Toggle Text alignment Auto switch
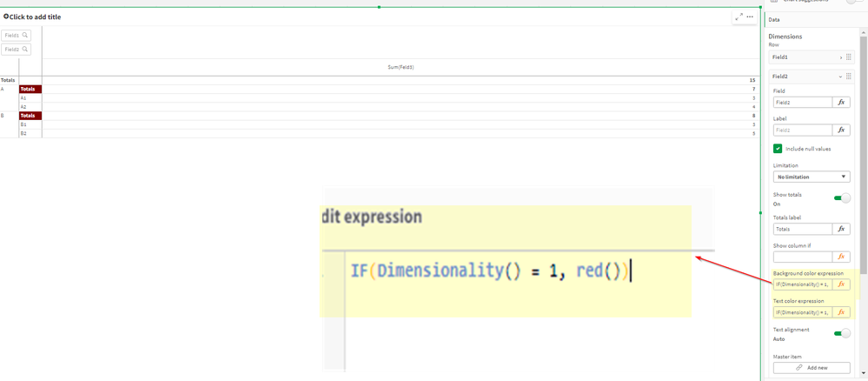 [841, 333]
